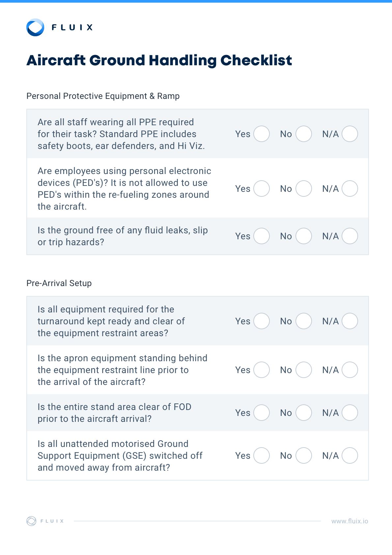The height and width of the screenshot is (555, 392).
Task: Select No for staff wearing PPE question
Action: (x=303, y=134)
